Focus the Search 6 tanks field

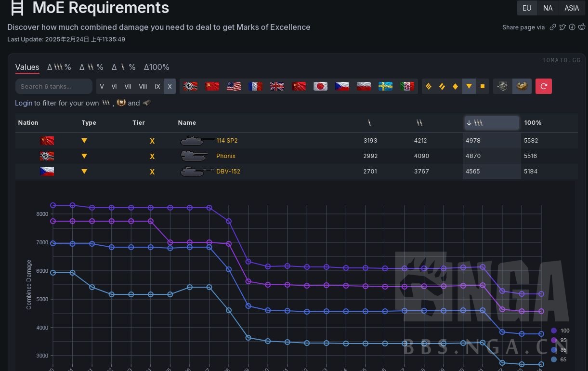point(53,87)
